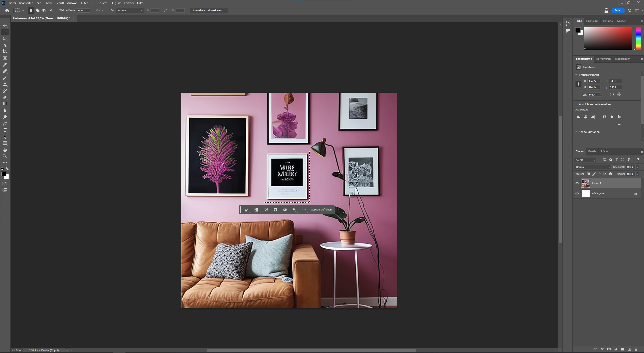Select the Eyedropper tool

tap(5, 65)
